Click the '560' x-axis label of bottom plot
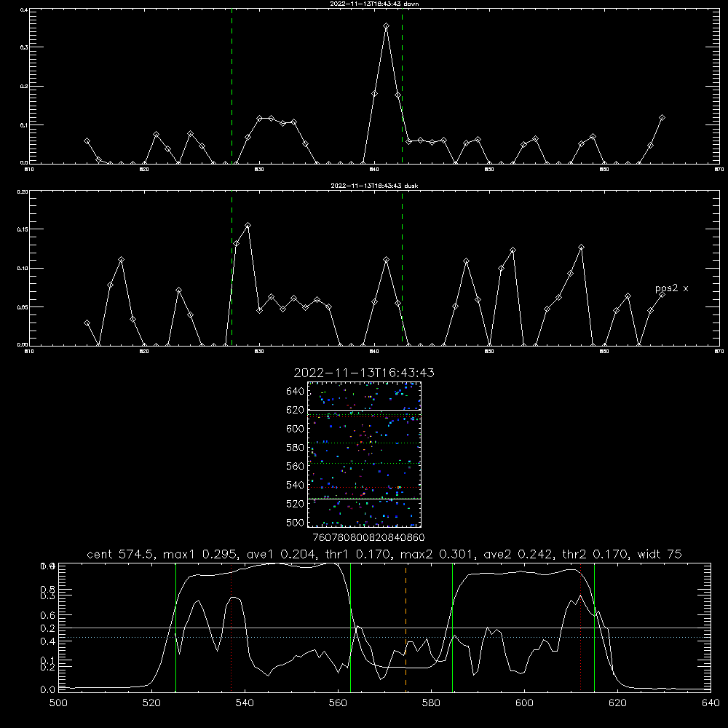 (x=338, y=703)
